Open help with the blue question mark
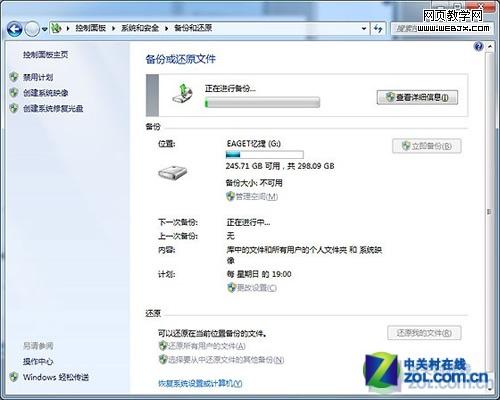This screenshot has width=500, height=400. coord(479,46)
